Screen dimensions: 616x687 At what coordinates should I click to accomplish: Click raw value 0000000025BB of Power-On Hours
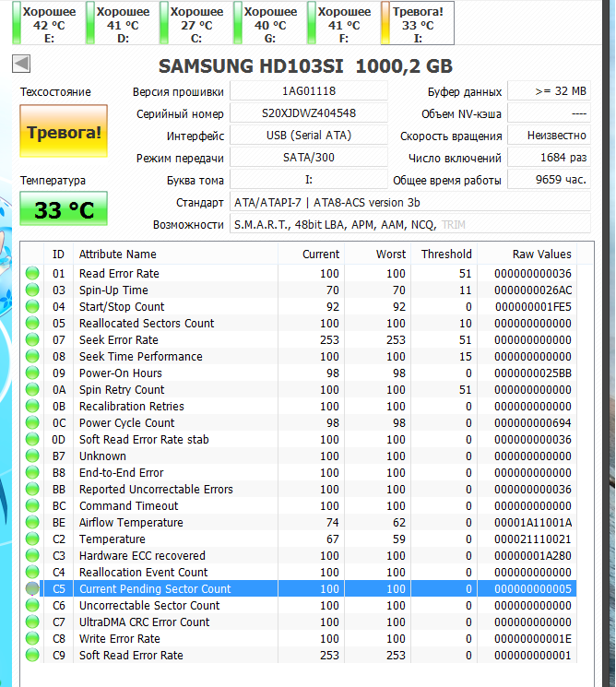pos(533,373)
